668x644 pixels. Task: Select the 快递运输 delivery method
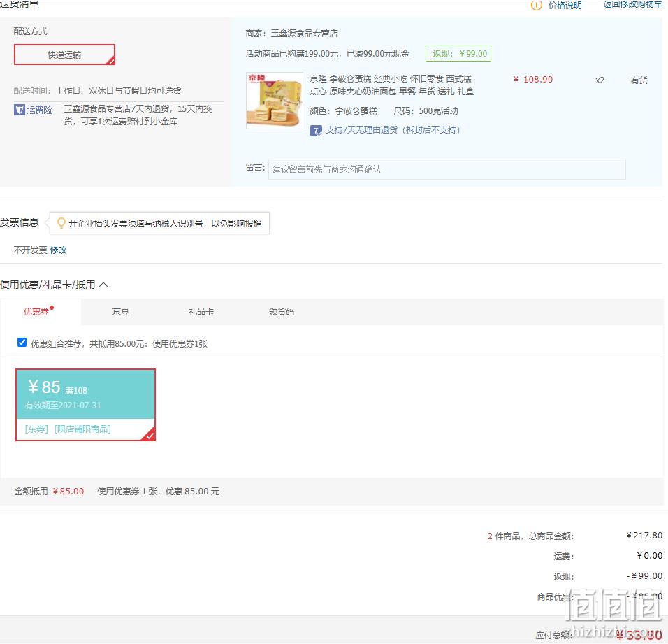point(64,55)
